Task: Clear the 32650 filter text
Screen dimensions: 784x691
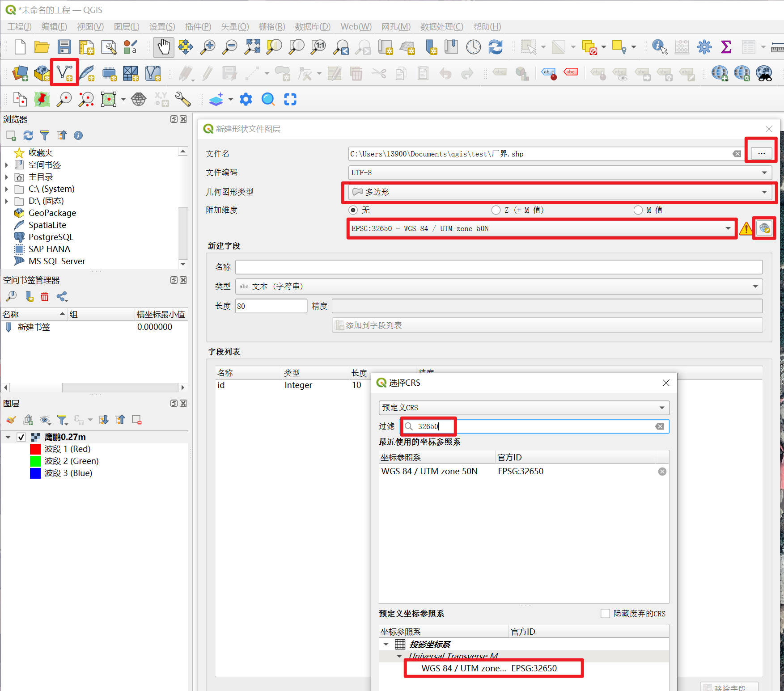Action: 659,426
